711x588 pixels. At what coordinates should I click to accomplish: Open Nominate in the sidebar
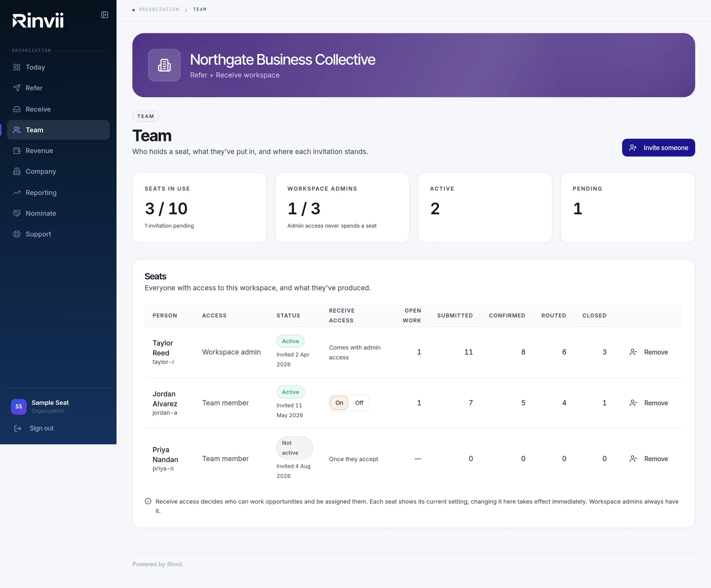coord(58,213)
